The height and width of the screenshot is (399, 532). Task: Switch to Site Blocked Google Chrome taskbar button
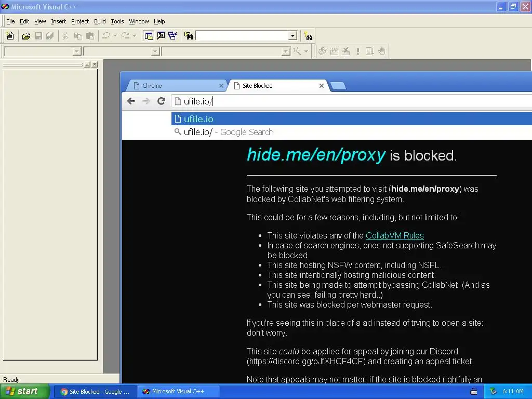point(96,392)
